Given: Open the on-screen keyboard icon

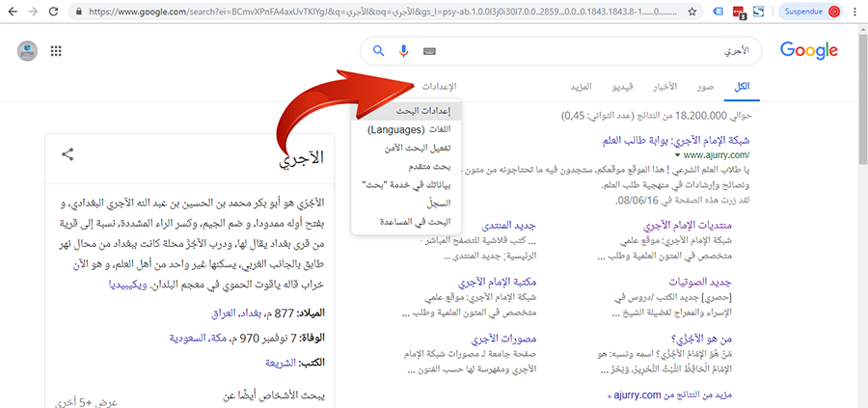Looking at the screenshot, I should tap(429, 51).
